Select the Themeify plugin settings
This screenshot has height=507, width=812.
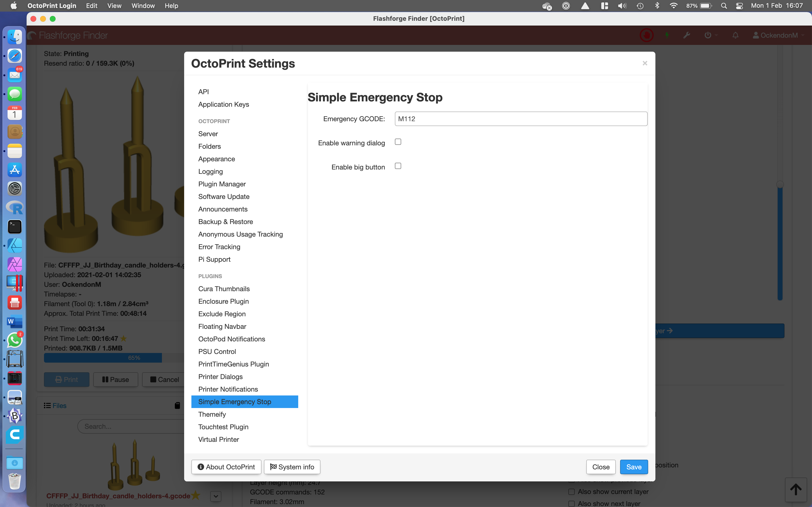point(212,414)
